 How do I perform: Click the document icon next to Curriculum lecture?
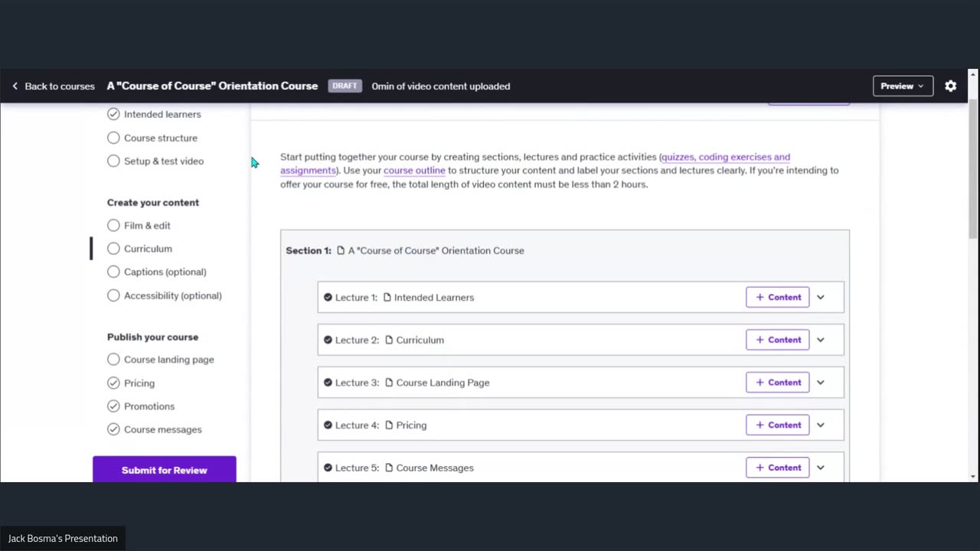389,340
